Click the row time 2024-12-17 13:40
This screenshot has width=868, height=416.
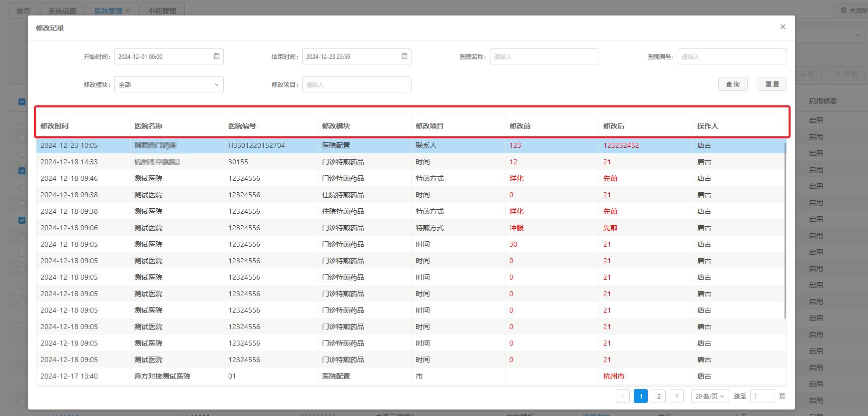[69, 376]
